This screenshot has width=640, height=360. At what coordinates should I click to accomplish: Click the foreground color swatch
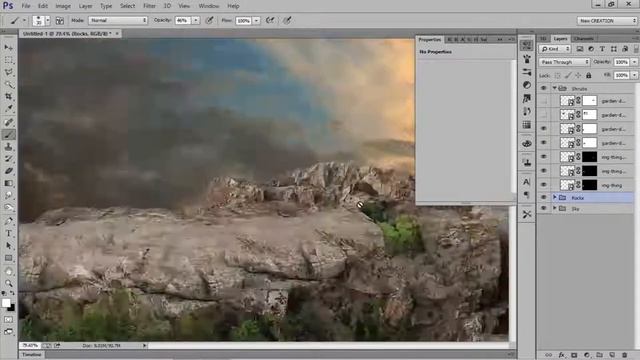coord(6,303)
